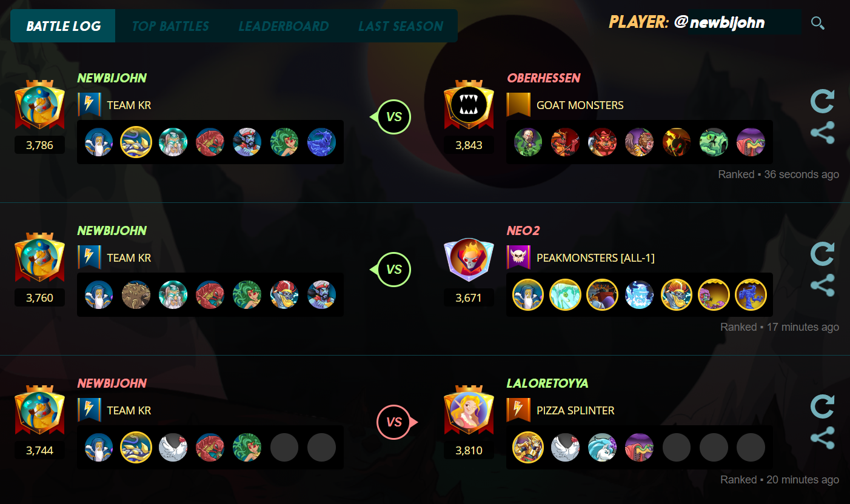Open OBERHESSEN player profile name
The height and width of the screenshot is (504, 850).
[544, 78]
